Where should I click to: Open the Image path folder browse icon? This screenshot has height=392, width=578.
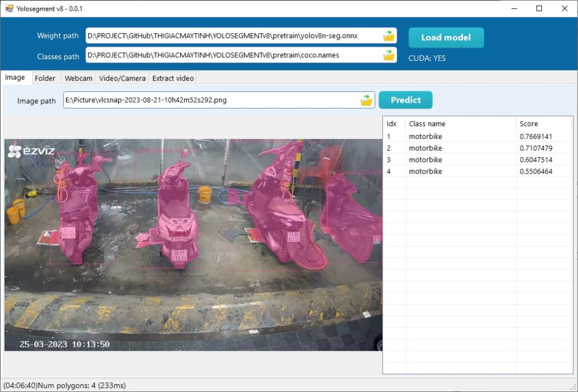pyautogui.click(x=366, y=100)
